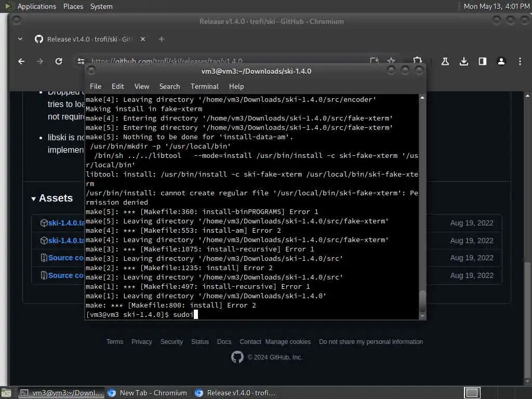Open the Terms footer link
The width and height of the screenshot is (532, 399).
[115, 342]
